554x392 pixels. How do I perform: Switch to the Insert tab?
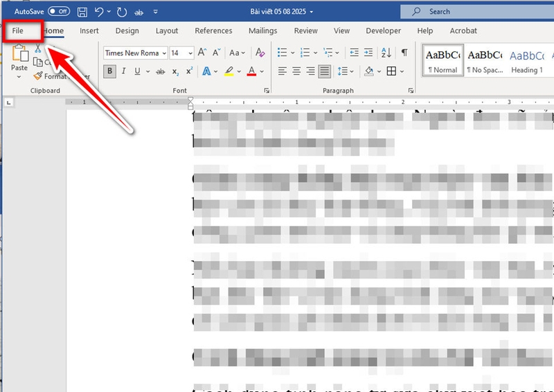(89, 30)
